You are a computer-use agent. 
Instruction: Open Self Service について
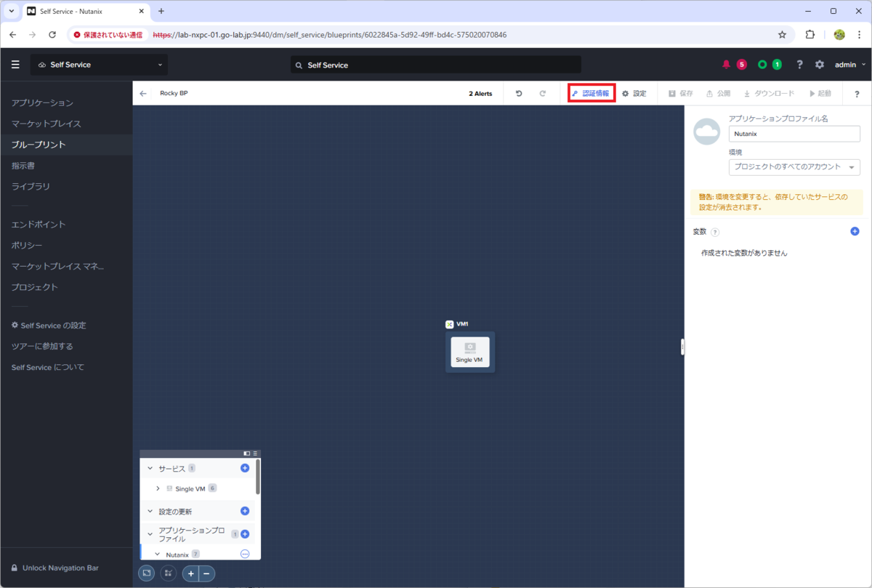click(48, 368)
